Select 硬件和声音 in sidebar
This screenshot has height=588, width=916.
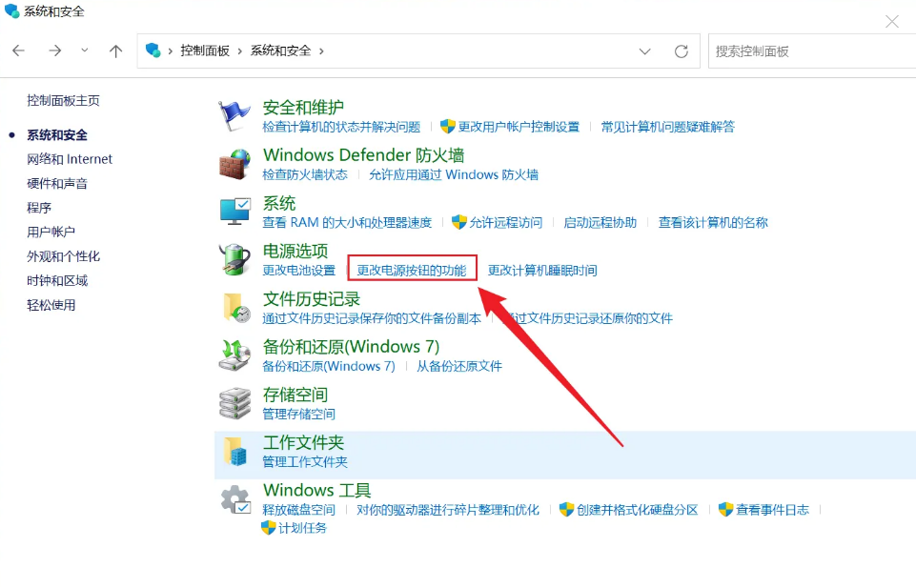tap(57, 183)
